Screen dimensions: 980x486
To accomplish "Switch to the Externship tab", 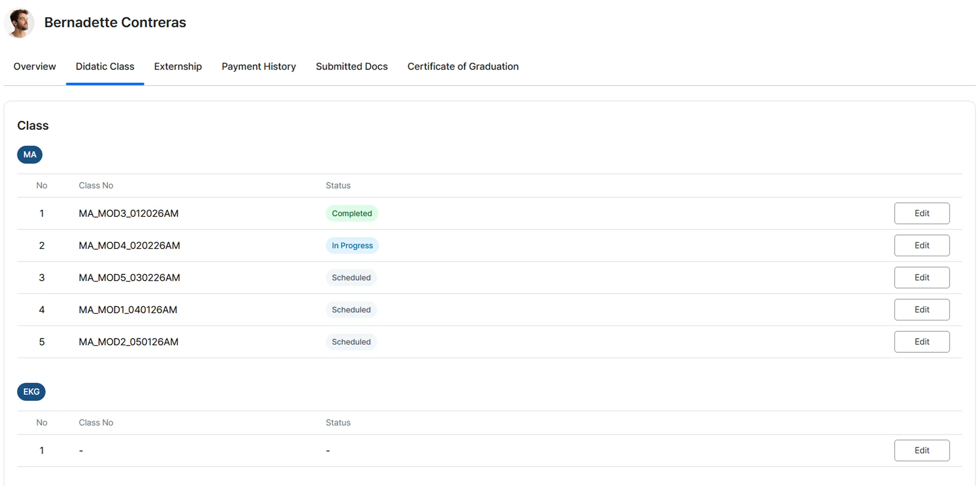I will click(x=178, y=66).
